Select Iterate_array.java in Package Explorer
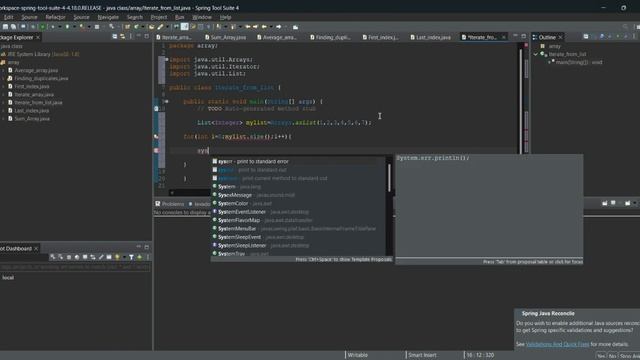Screen dimensions: 640x360 click(x=34, y=94)
